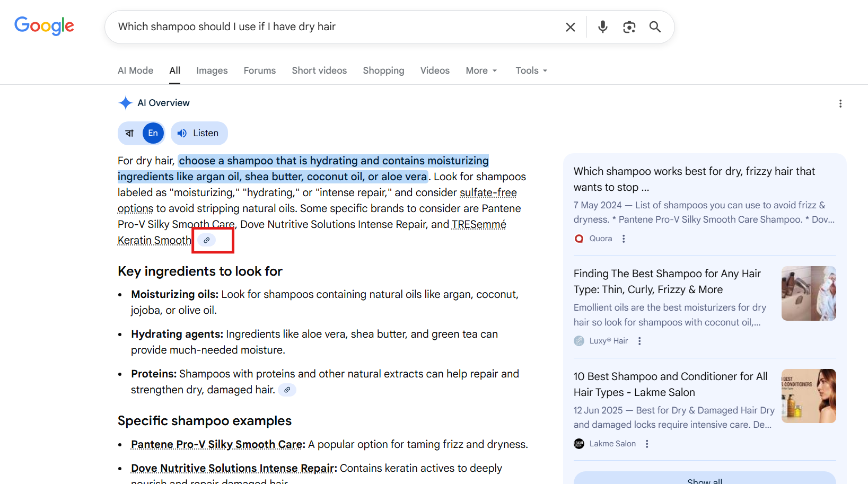868x484 pixels.
Task: Switch to Short videos tab
Action: pos(319,71)
